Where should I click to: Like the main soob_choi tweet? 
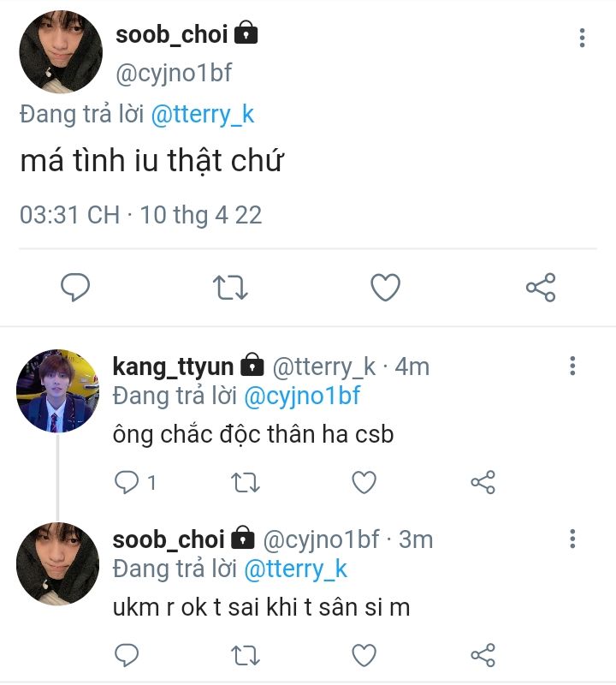click(x=385, y=288)
